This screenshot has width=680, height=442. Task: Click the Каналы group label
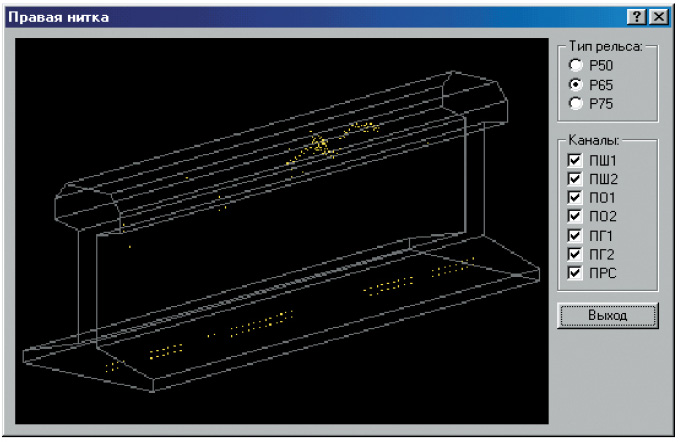click(x=594, y=140)
